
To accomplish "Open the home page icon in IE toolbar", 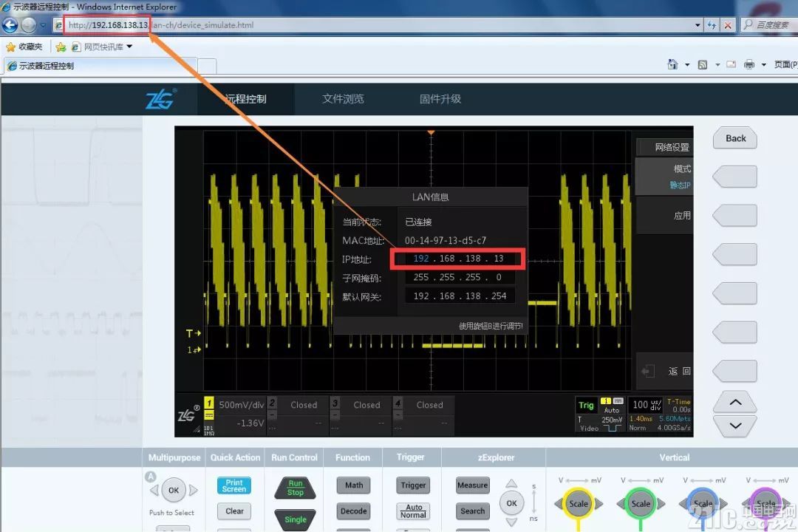I will point(673,64).
